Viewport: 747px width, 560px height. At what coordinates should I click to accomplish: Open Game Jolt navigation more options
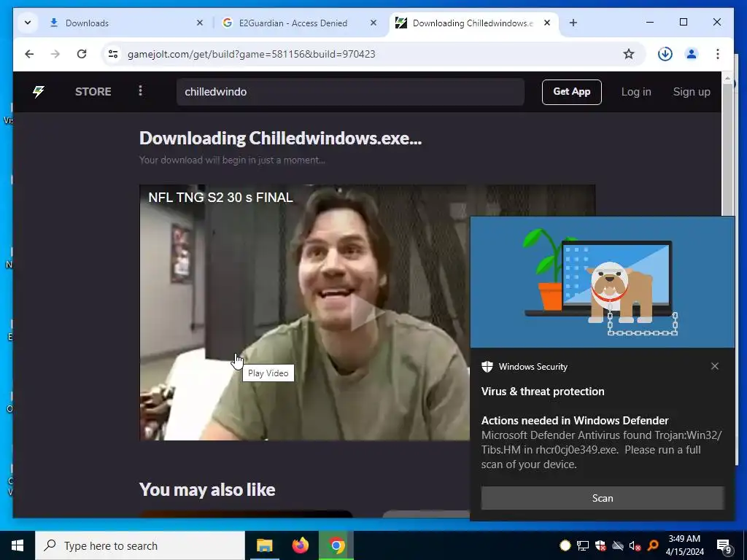[140, 91]
